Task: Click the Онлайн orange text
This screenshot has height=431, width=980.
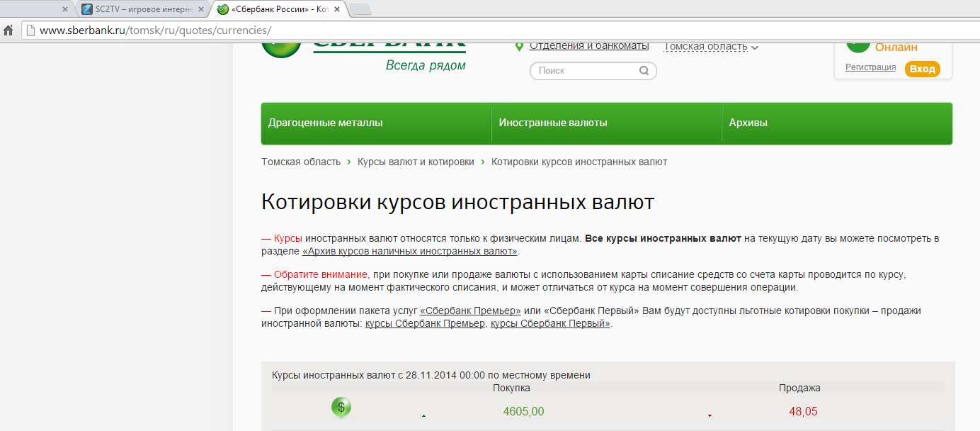Action: (896, 47)
